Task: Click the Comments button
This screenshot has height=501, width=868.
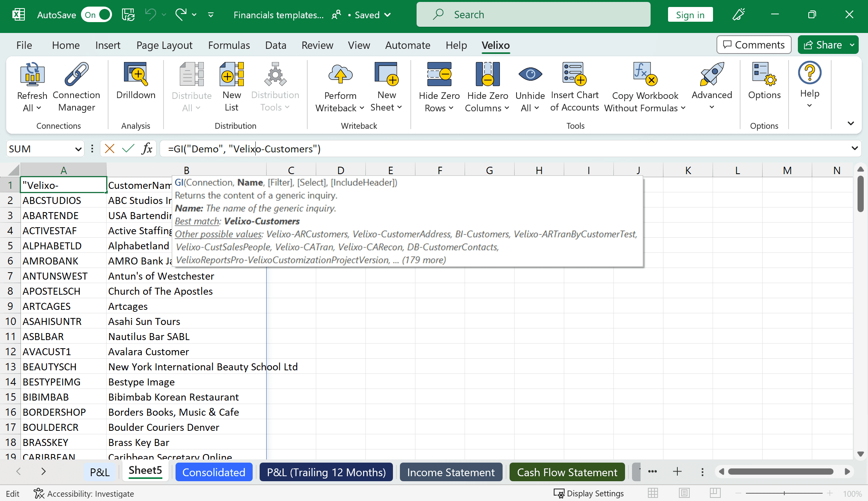Action: pyautogui.click(x=754, y=45)
